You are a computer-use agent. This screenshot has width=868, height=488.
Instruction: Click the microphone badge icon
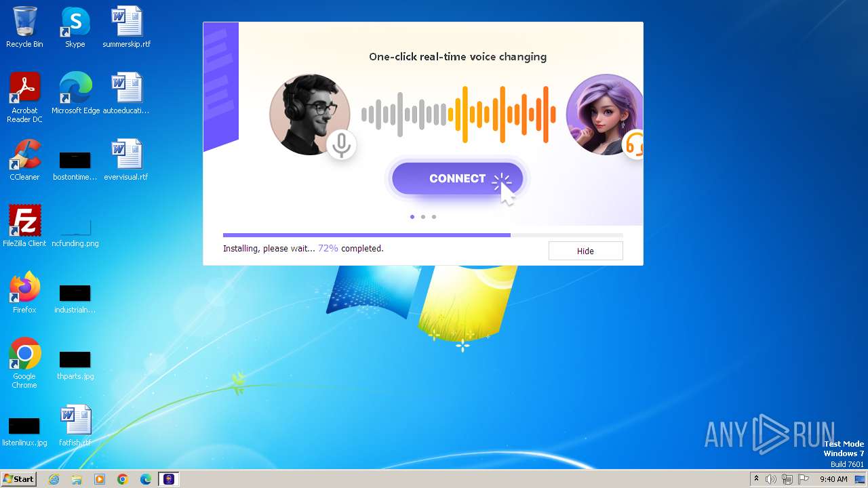click(341, 144)
